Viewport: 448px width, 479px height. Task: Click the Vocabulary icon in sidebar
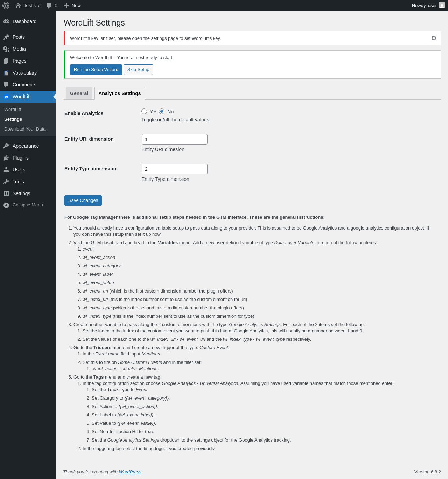[x=6, y=73]
